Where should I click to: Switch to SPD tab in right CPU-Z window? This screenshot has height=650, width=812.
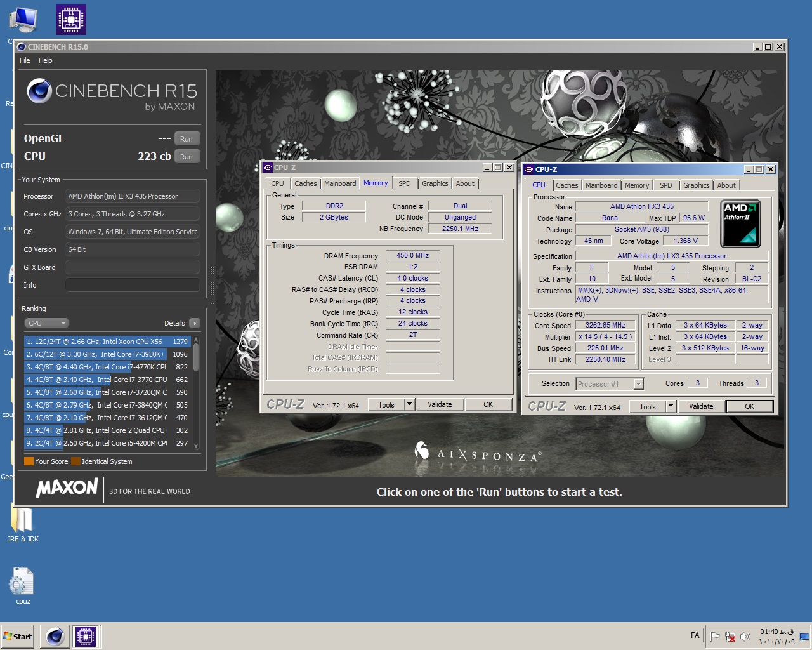point(666,185)
